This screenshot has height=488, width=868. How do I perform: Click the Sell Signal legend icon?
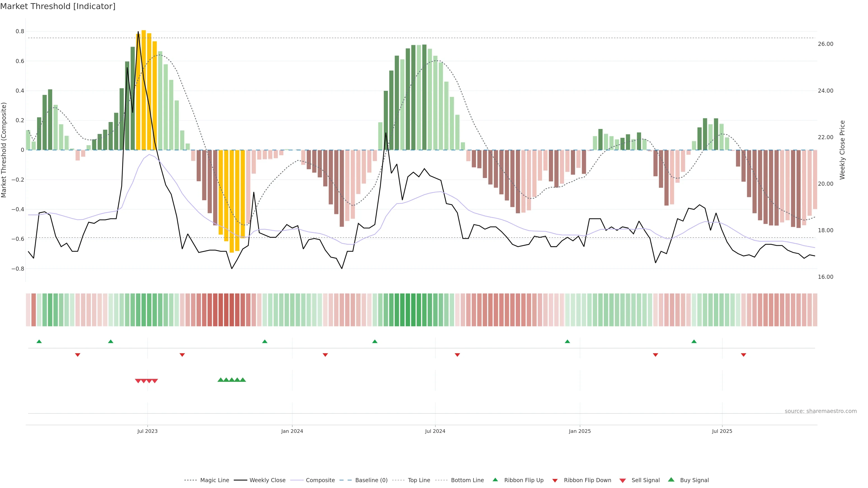coord(622,481)
